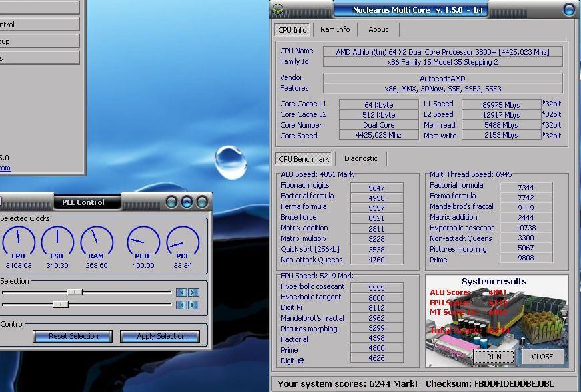Click the Digit e score 4626

(x=377, y=358)
